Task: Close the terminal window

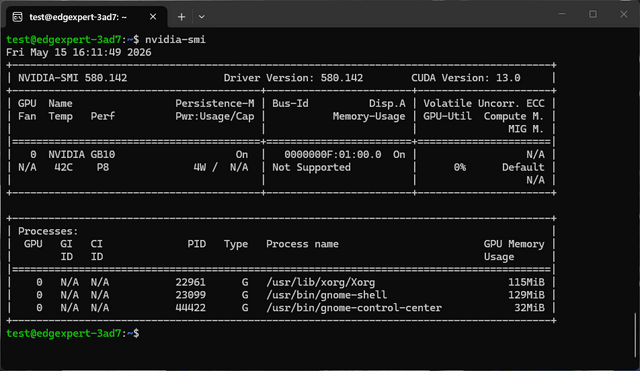Action: pos(623,14)
